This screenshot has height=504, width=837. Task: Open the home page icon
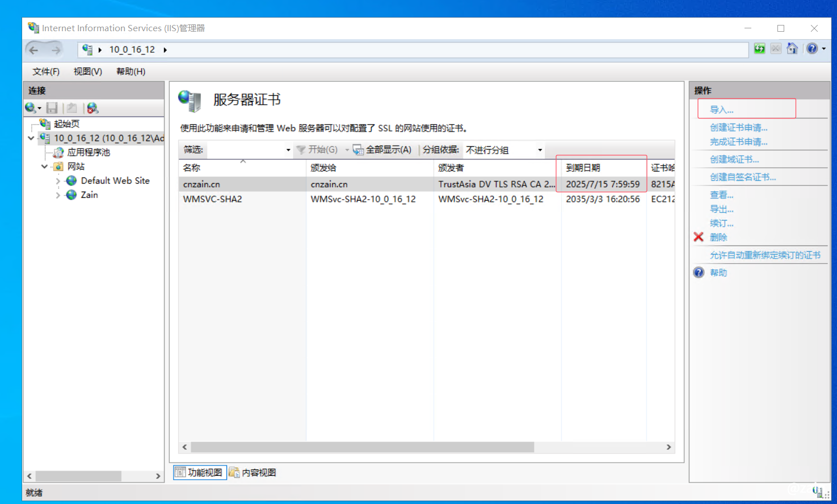coord(792,49)
